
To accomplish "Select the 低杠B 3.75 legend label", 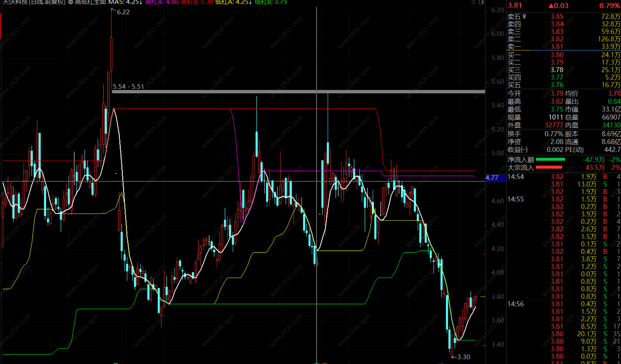I will tap(271, 2).
